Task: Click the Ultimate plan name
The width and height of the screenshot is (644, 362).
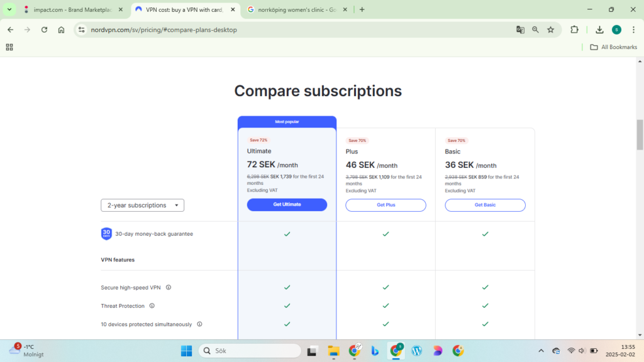Action: pos(258,151)
